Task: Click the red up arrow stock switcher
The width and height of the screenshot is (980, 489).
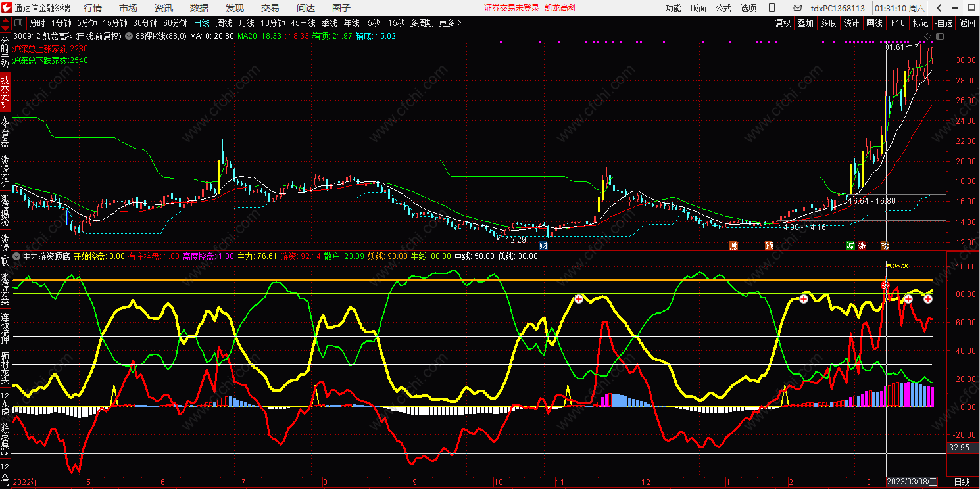Action: [x=5, y=20]
